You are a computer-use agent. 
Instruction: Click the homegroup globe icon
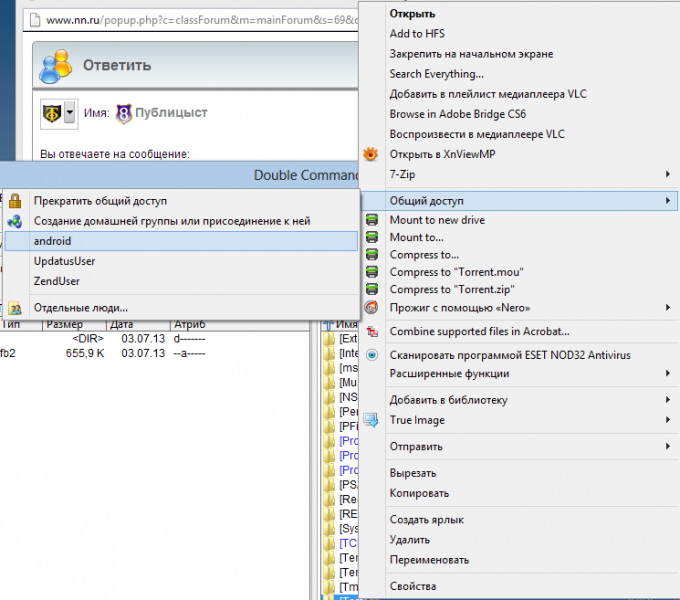pos(15,221)
